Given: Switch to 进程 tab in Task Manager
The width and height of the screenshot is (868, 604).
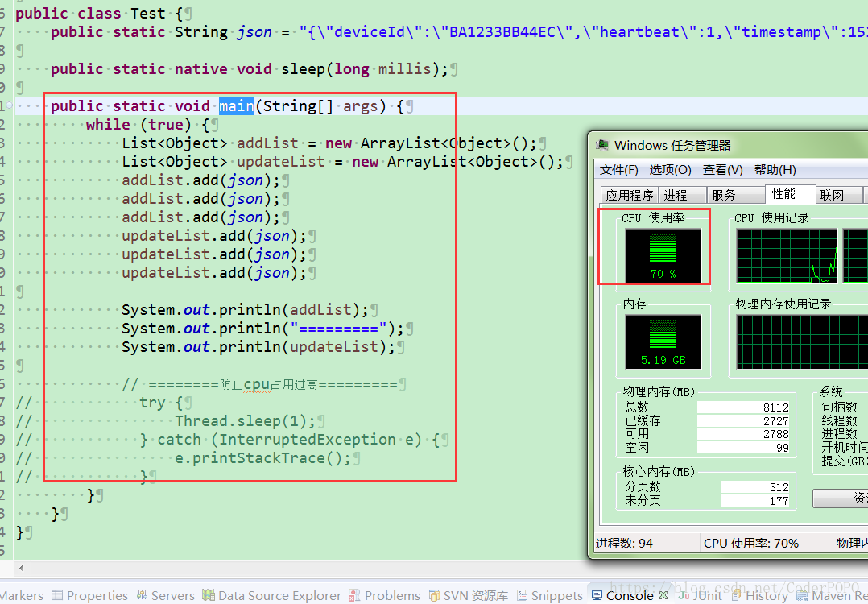Looking at the screenshot, I should pyautogui.click(x=681, y=193).
